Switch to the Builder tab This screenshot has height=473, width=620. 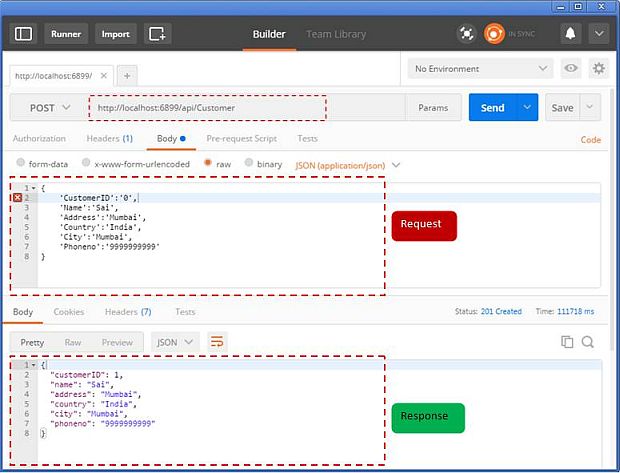(x=269, y=34)
